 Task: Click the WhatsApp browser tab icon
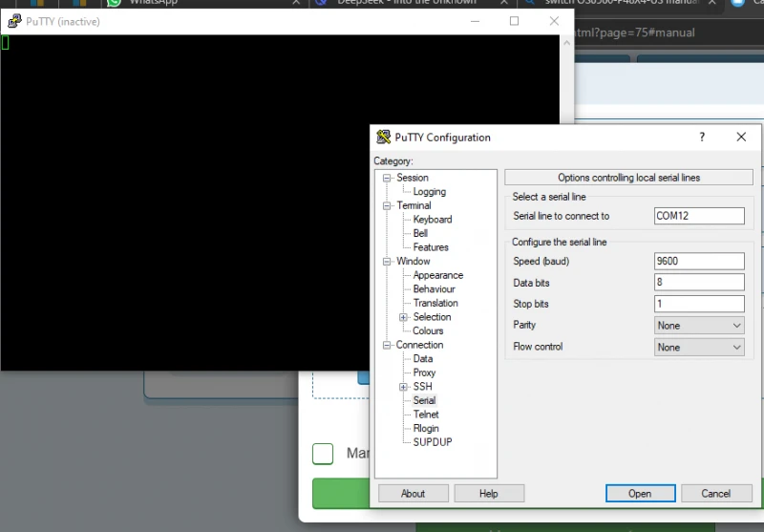point(114,3)
